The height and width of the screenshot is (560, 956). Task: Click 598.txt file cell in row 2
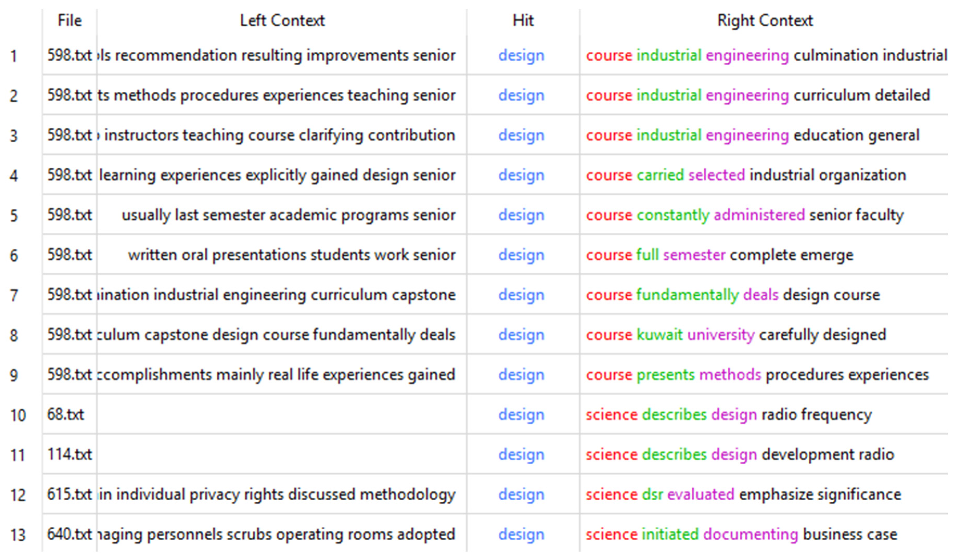point(69,96)
